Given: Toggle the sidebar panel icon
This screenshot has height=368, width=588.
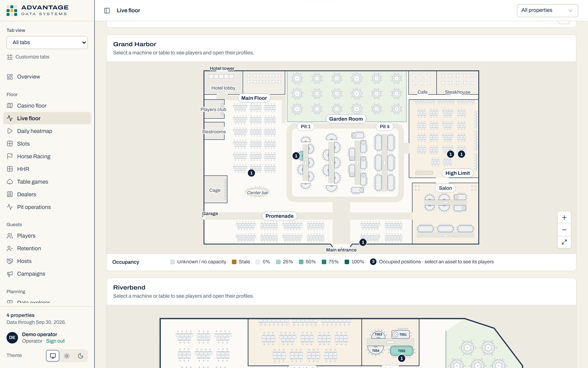Looking at the screenshot, I should point(107,10).
